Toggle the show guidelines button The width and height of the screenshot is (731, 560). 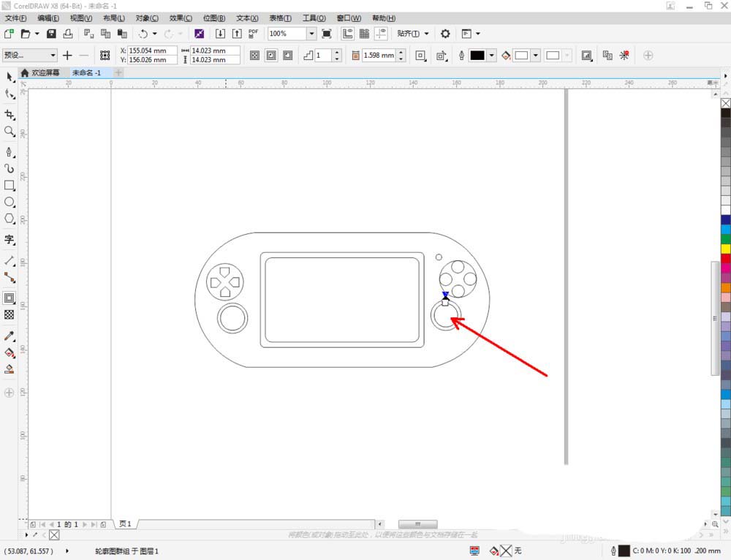pyautogui.click(x=381, y=34)
